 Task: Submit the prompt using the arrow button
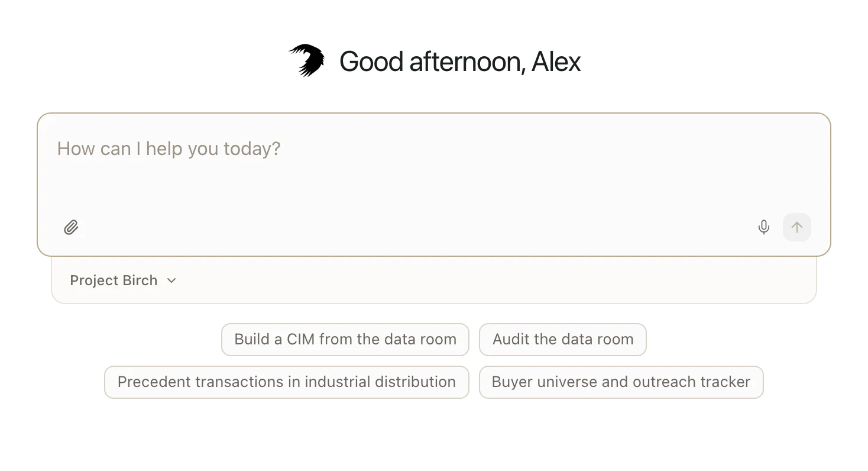click(x=796, y=227)
